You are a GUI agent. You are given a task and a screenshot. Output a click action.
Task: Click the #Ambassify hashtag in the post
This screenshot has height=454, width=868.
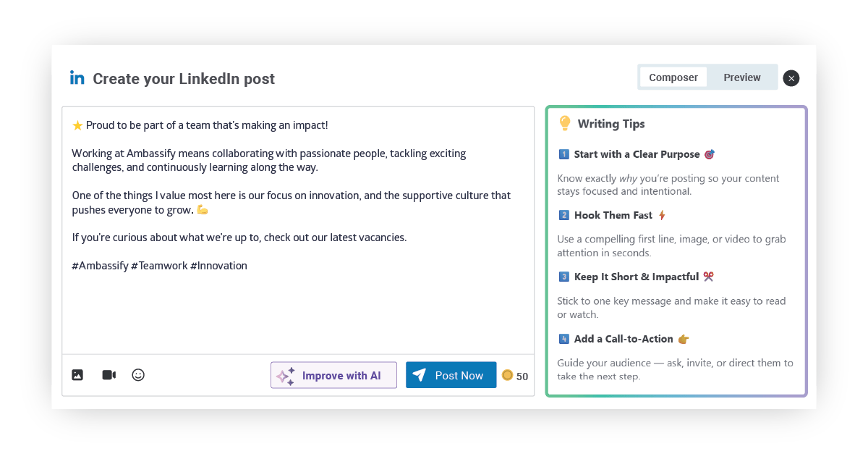tap(100, 266)
